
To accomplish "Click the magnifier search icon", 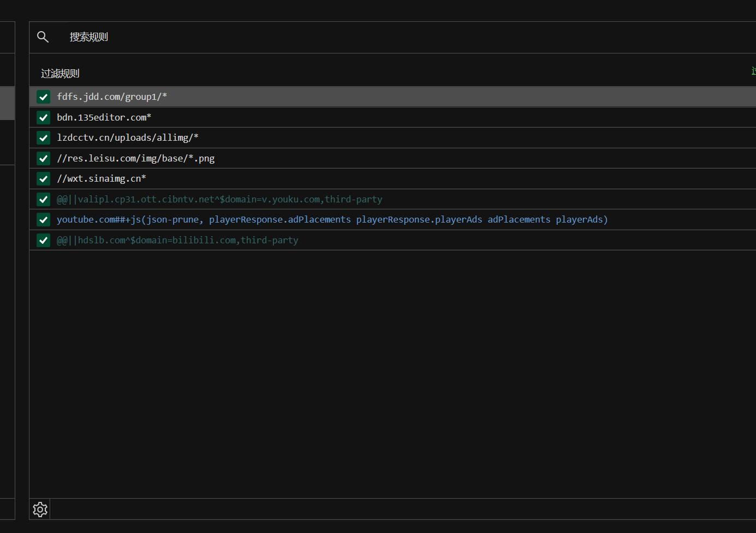I will pyautogui.click(x=43, y=37).
